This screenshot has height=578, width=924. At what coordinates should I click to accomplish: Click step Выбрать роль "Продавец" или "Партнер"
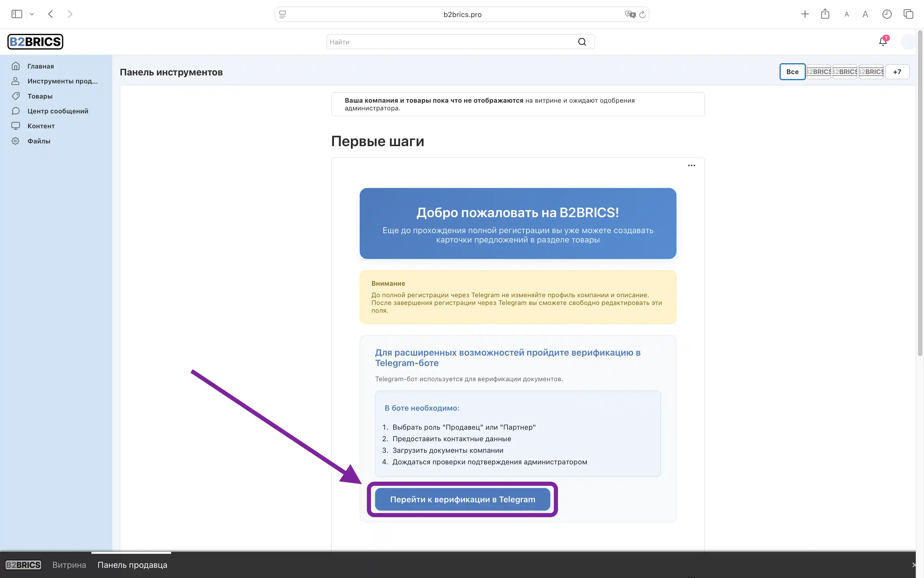tap(464, 427)
